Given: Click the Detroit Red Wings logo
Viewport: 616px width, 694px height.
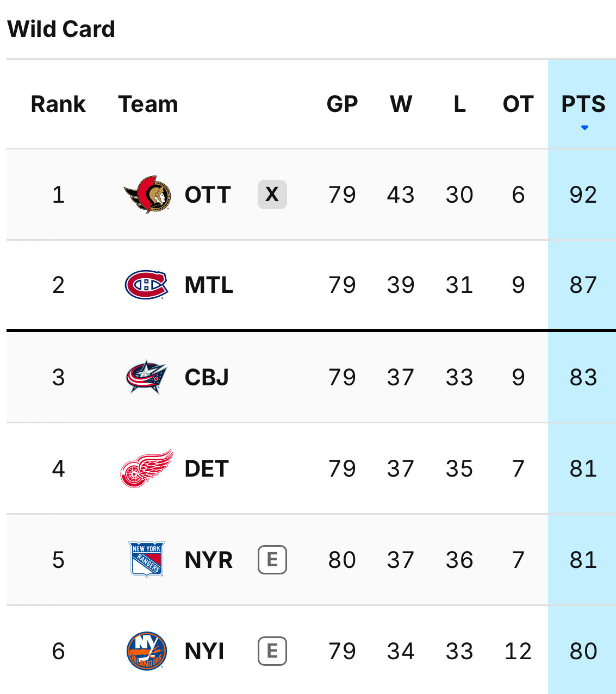Looking at the screenshot, I should [147, 468].
